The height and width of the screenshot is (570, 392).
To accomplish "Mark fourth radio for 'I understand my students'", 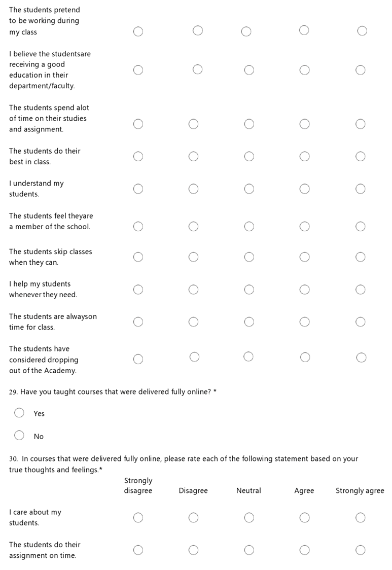I will click(x=304, y=189).
